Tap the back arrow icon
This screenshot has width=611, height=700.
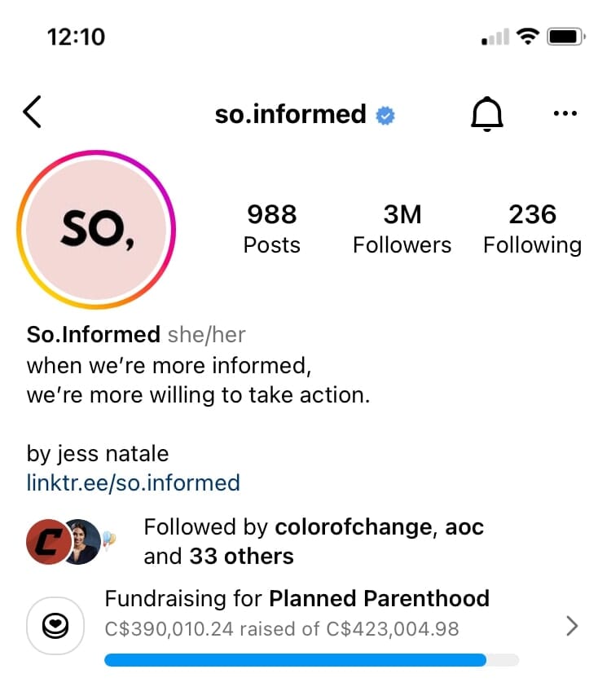32,112
